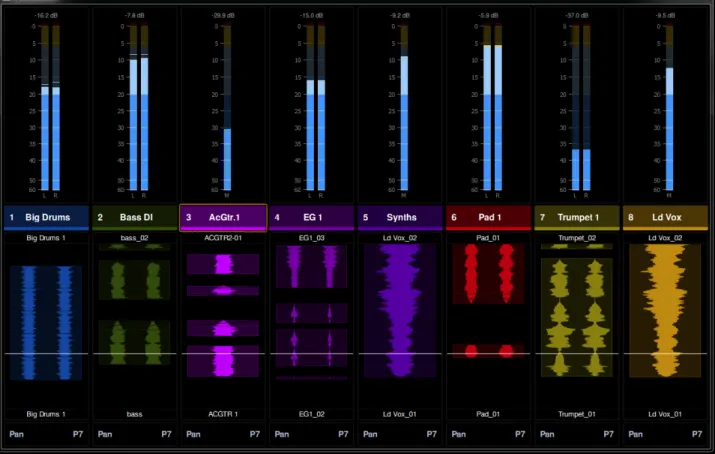Click the -29.9 dB peak readout
The height and width of the screenshot is (454, 715).
click(223, 15)
